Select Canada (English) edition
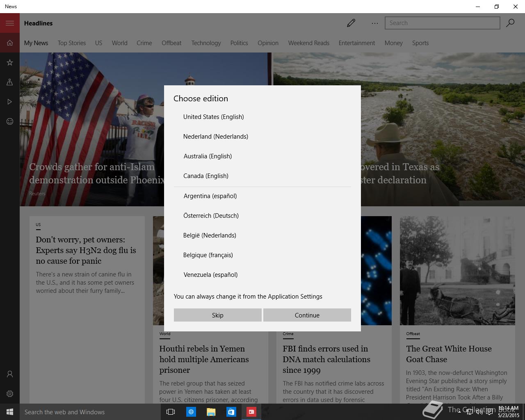This screenshot has width=525, height=420. (x=262, y=176)
